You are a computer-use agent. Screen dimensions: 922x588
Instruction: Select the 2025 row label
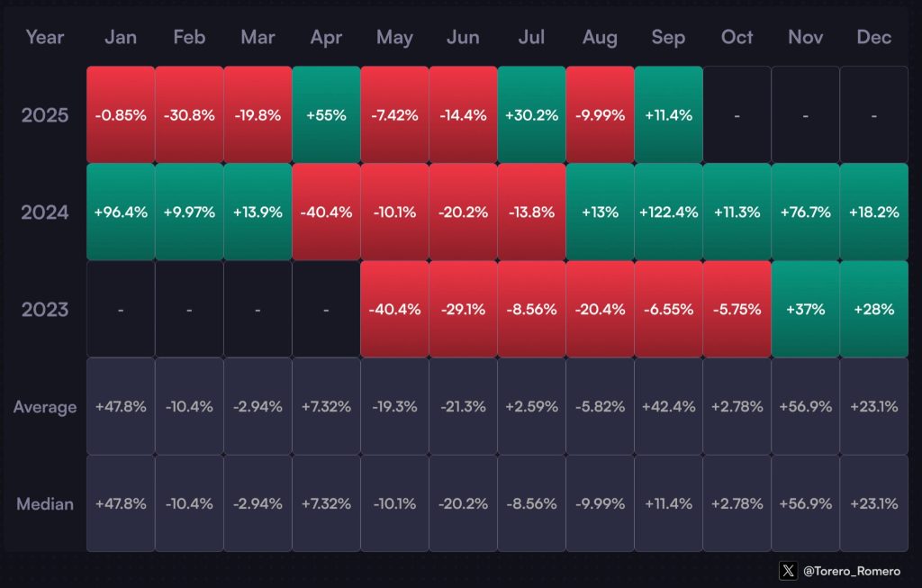click(45, 115)
